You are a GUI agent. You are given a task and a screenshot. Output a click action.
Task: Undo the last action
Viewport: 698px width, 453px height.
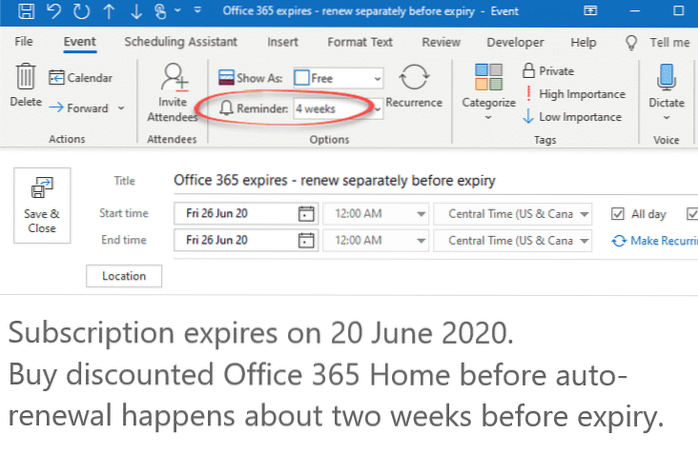(x=53, y=13)
